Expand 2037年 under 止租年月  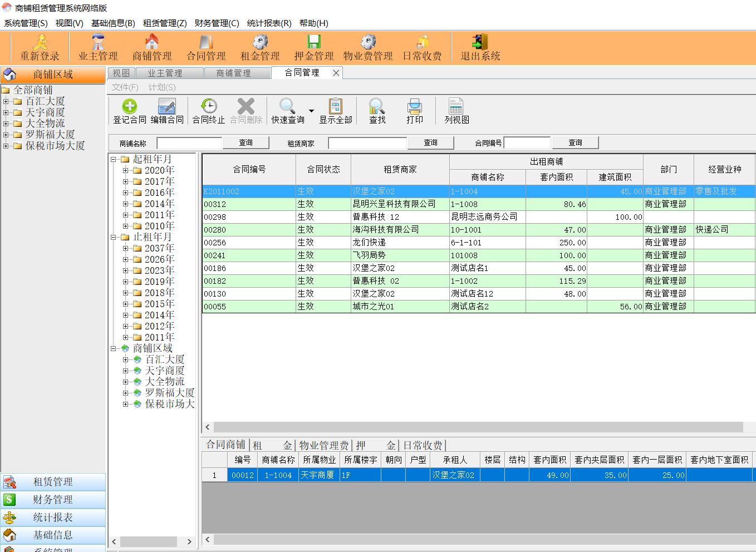[126, 248]
